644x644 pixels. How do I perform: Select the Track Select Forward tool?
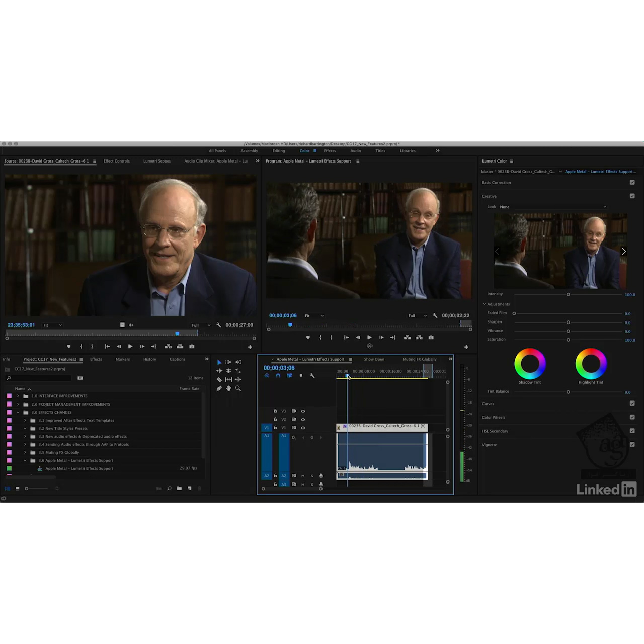coord(228,362)
